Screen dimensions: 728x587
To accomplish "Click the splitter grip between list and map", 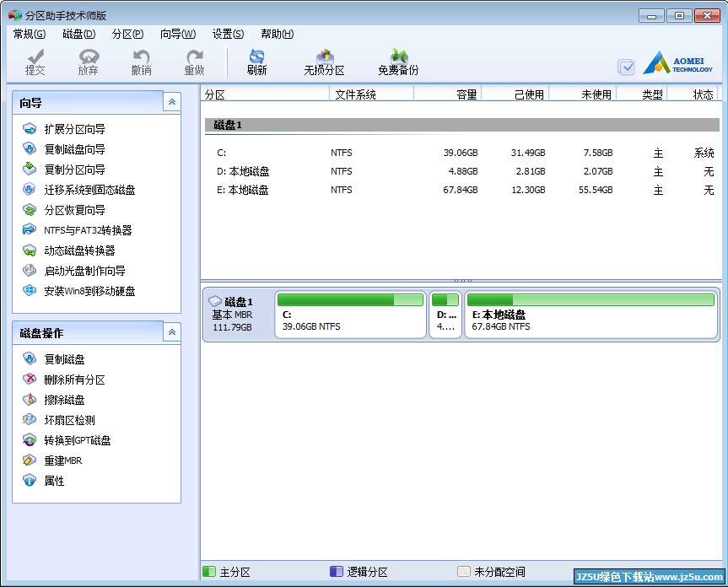I will 463,281.
